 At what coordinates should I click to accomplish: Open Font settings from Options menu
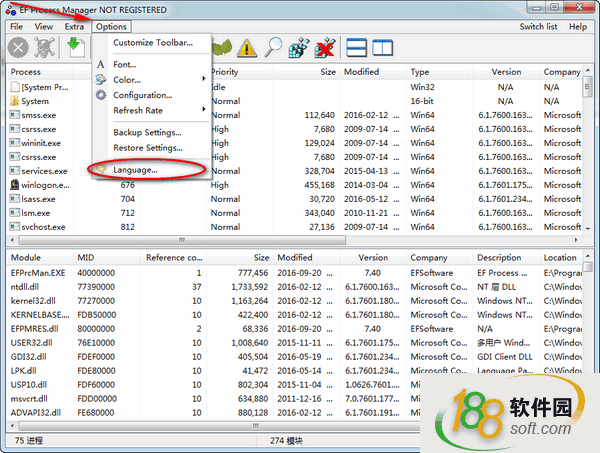125,64
